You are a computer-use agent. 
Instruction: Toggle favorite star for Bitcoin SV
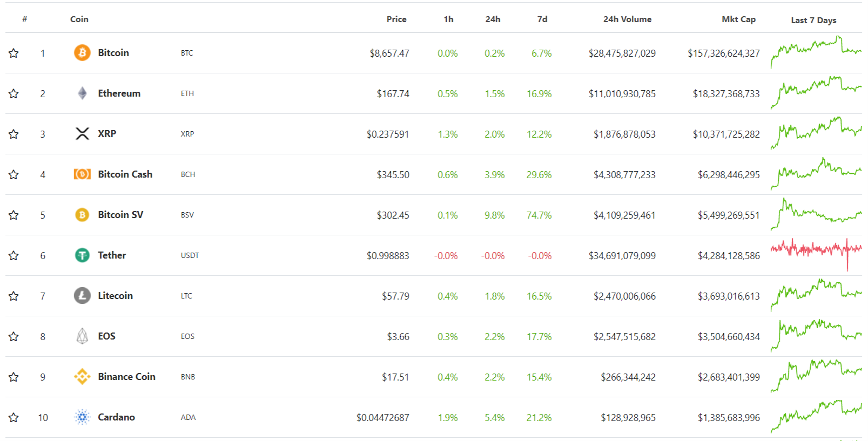14,215
